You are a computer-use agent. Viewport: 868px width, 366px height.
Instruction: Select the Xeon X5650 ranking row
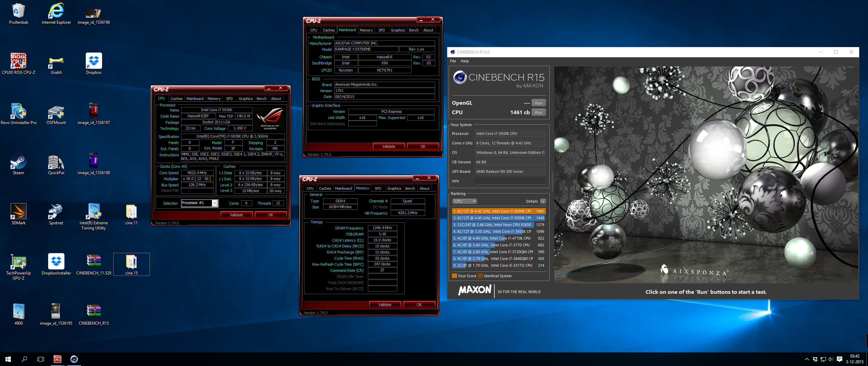[x=499, y=225]
